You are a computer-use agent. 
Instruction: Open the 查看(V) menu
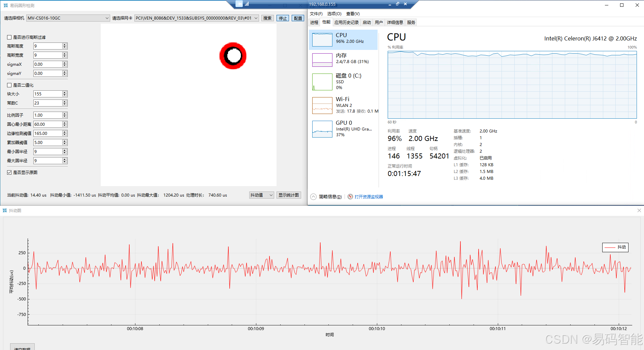353,14
